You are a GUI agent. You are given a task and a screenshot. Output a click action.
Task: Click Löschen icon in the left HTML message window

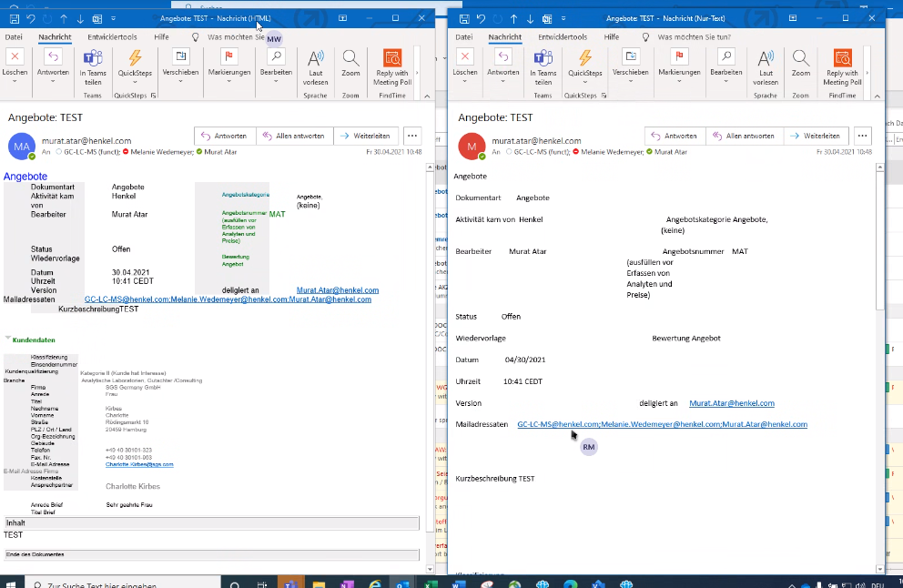point(15,56)
